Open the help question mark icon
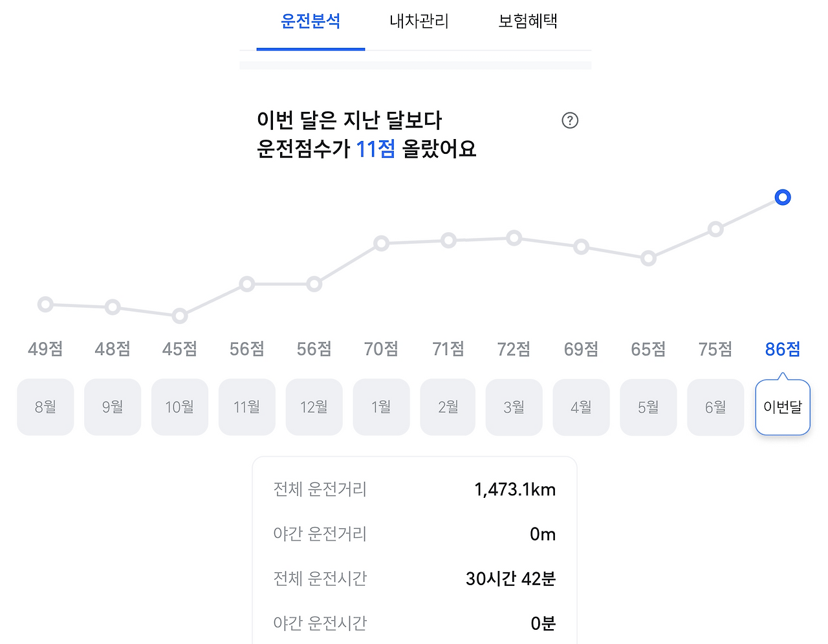 click(x=569, y=121)
